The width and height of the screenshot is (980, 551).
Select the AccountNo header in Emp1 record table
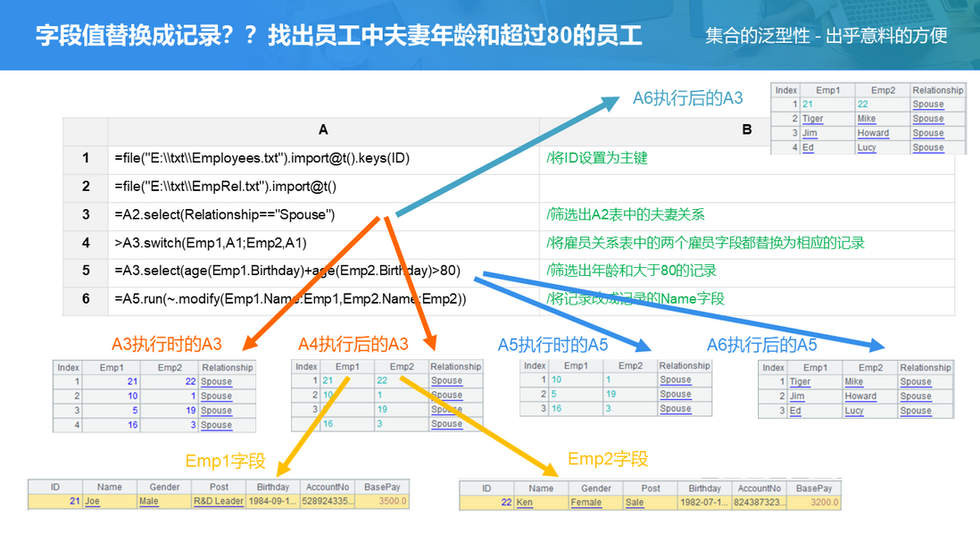(x=326, y=487)
